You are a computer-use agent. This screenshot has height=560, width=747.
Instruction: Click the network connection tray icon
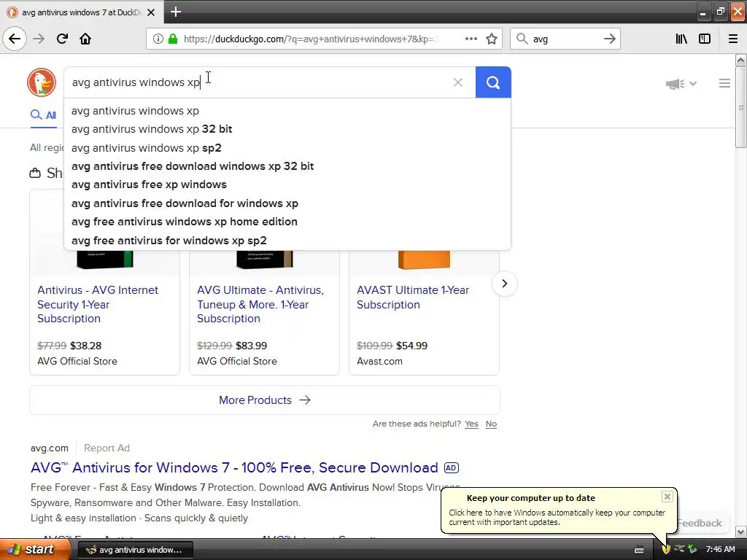[679, 549]
